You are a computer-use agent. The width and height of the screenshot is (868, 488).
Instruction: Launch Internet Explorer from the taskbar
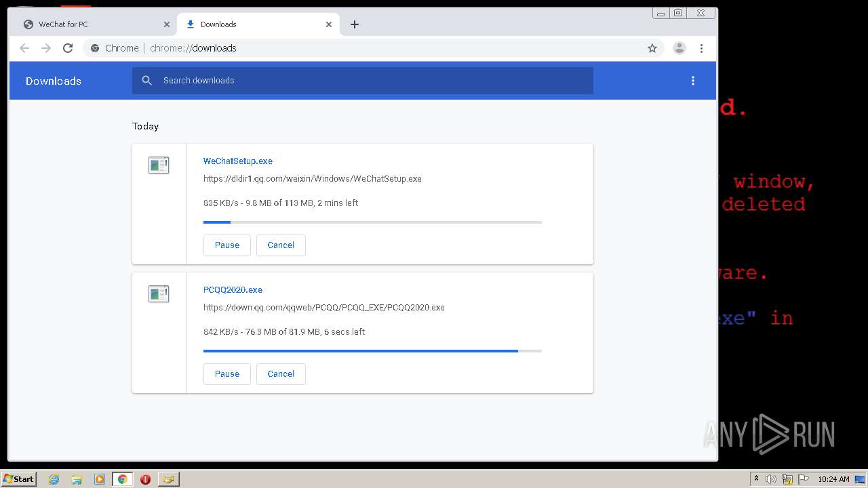click(x=54, y=479)
